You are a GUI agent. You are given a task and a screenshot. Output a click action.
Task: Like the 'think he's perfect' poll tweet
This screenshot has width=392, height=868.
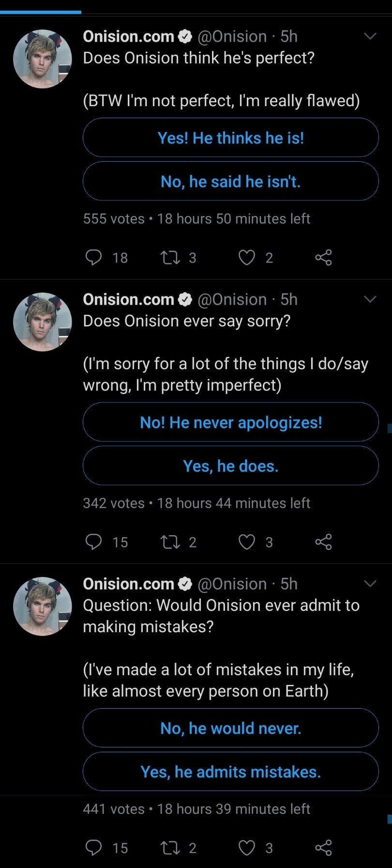pyautogui.click(x=247, y=257)
